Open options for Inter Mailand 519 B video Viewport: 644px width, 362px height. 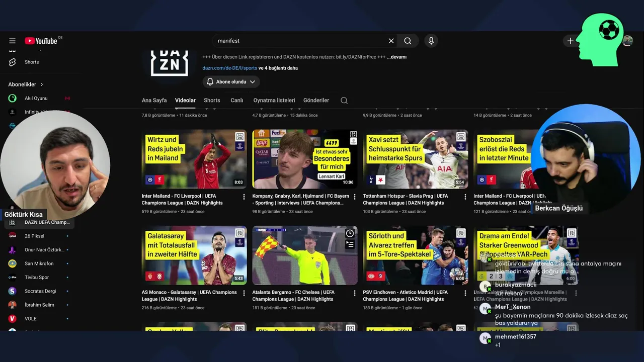pyautogui.click(x=244, y=197)
